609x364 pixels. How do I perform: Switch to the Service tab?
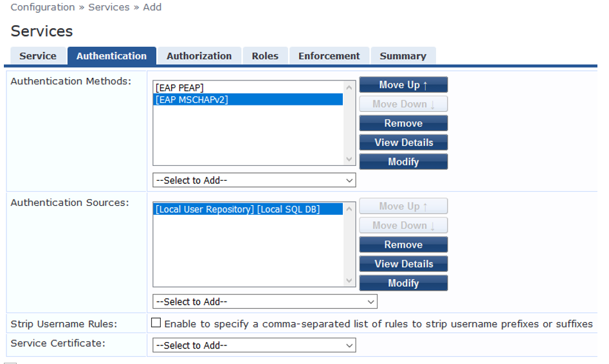coord(38,56)
